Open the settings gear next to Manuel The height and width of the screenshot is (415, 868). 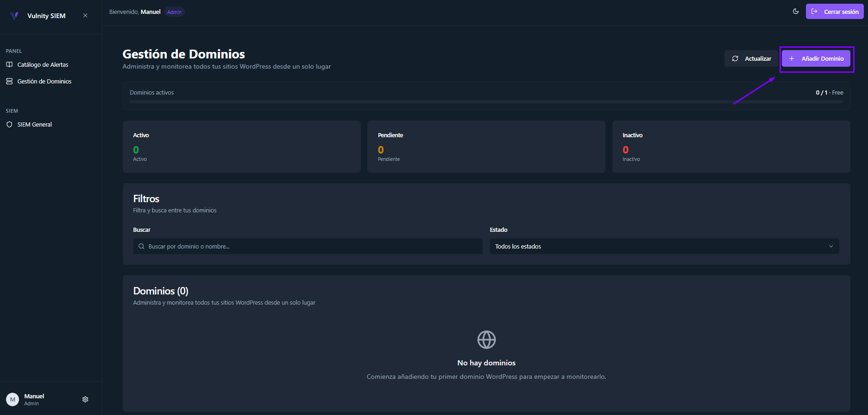(x=85, y=399)
